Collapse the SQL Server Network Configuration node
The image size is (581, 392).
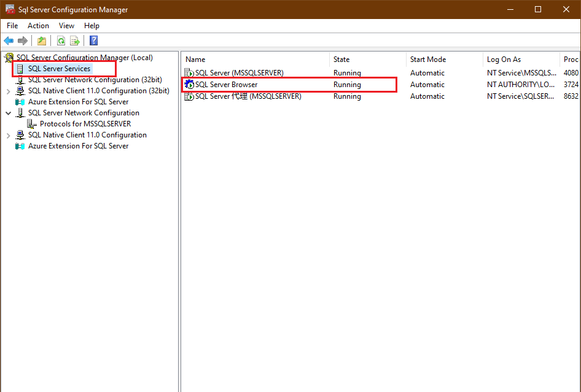point(8,113)
